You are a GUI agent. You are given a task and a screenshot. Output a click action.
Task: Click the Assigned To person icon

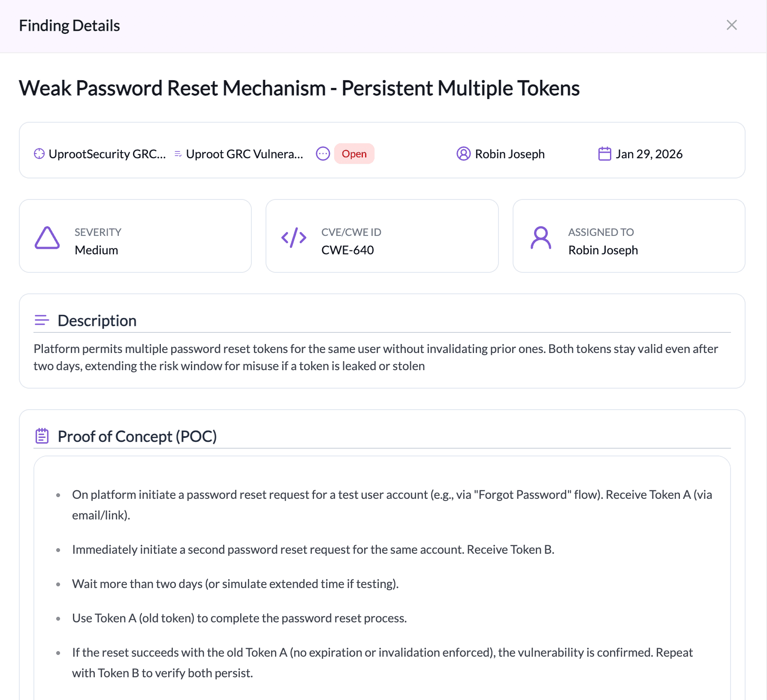541,238
